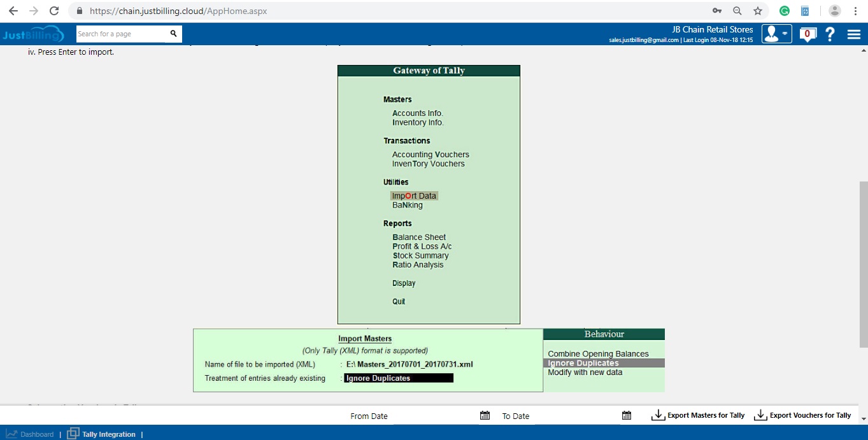The height and width of the screenshot is (440, 868).
Task: Reload the JustBilling page
Action: click(55, 11)
